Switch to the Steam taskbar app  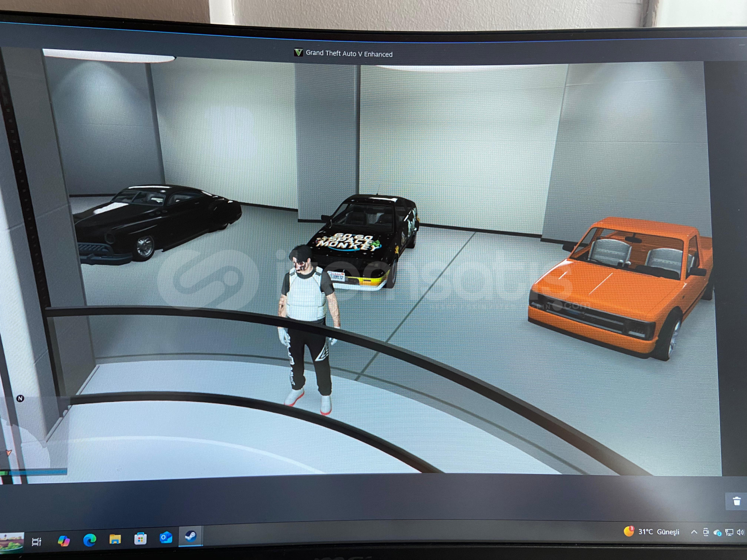point(190,536)
